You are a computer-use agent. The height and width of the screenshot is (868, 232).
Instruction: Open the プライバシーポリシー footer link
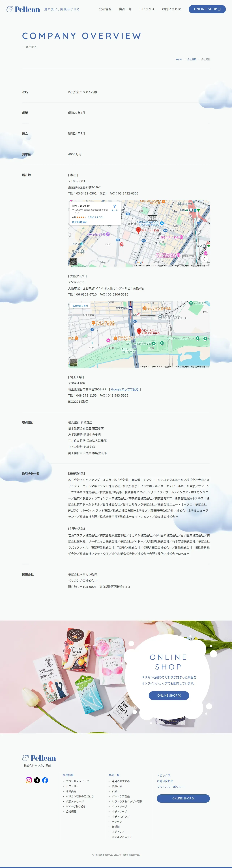(170, 787)
